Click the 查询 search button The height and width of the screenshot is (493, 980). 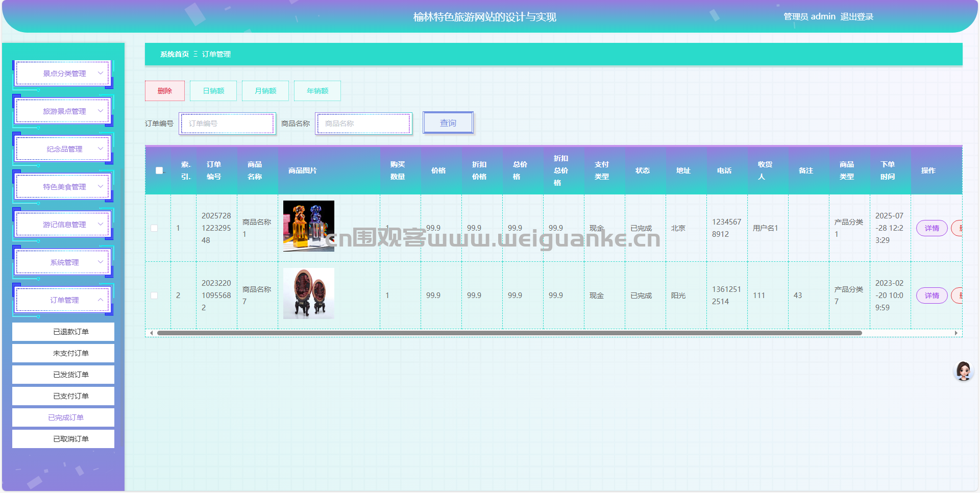(x=448, y=123)
